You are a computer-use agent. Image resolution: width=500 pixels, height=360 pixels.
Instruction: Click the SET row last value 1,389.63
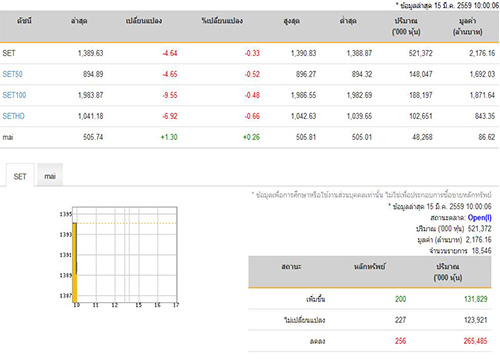91,53
